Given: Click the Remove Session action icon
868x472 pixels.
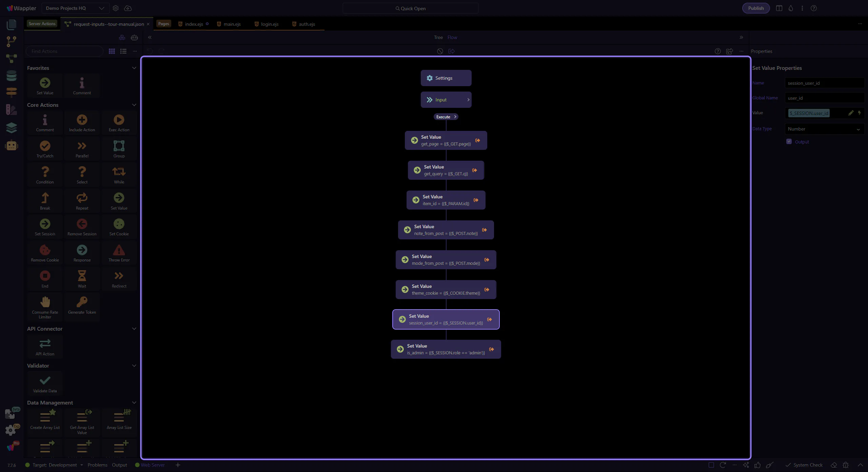Looking at the screenshot, I should pos(82,224).
